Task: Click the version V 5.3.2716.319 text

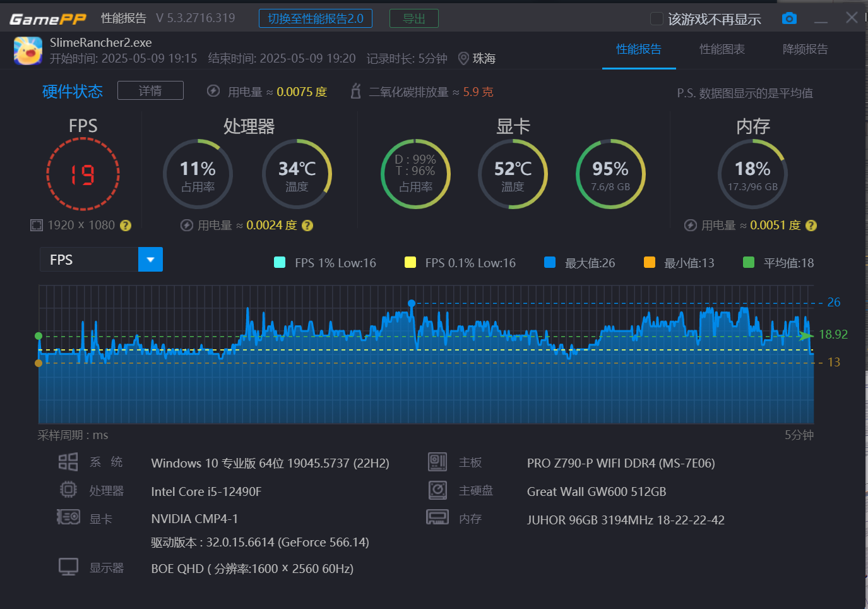Action: click(196, 18)
